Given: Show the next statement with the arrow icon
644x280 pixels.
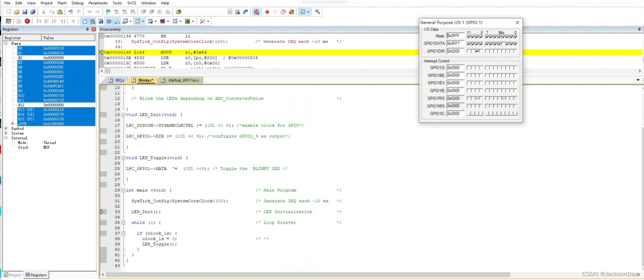Looking at the screenshot, I should point(73,21).
